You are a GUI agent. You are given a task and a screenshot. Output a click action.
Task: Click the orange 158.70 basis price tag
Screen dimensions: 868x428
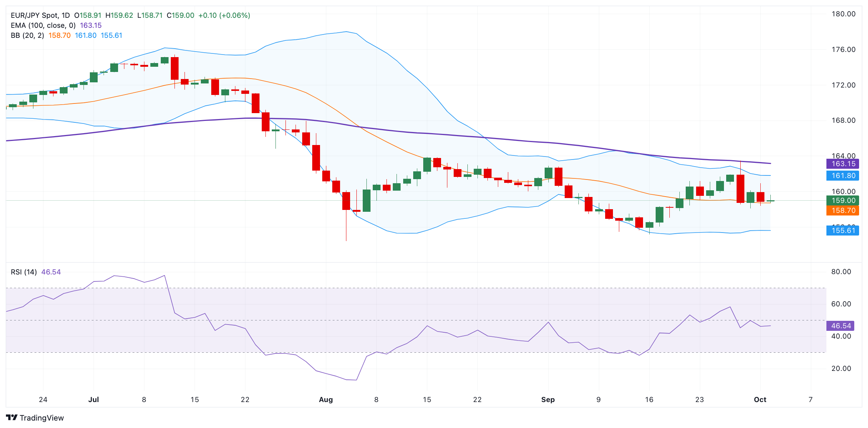[x=842, y=210]
